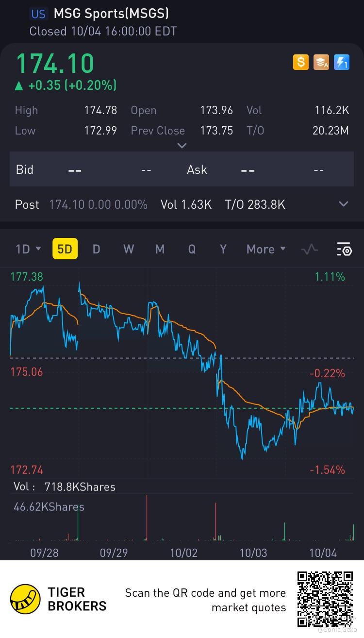Image resolution: width=364 pixels, height=638 pixels.
Task: Switch to the weekly W chart tab
Action: coord(129,250)
